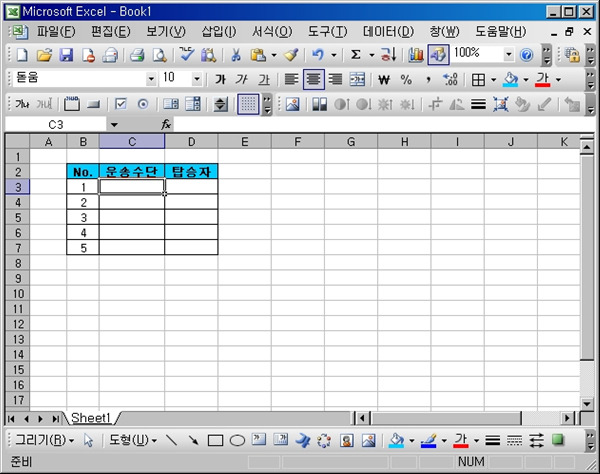This screenshot has height=474, width=600.
Task: Click Merge and Center icon
Action: [357, 79]
